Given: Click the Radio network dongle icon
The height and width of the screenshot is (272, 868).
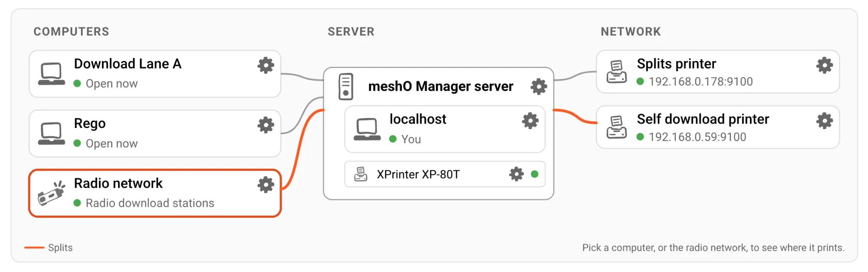Looking at the screenshot, I should tap(51, 193).
